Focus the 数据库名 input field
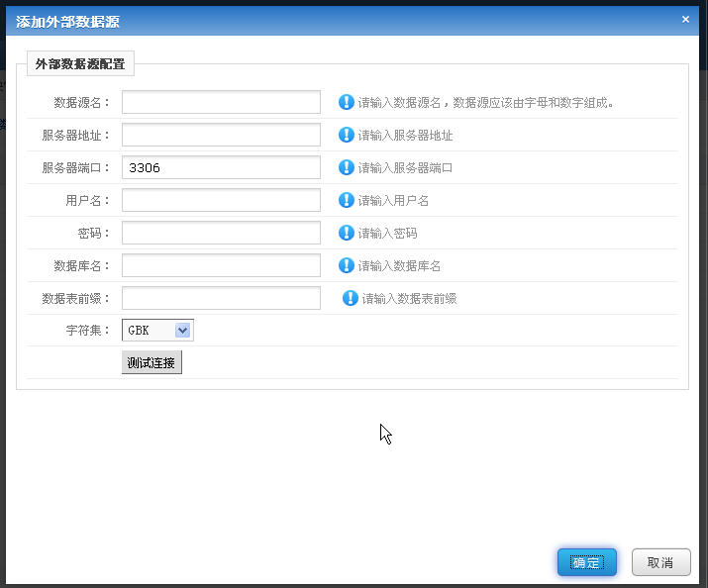Screen dimensions: 708x588 221,265
